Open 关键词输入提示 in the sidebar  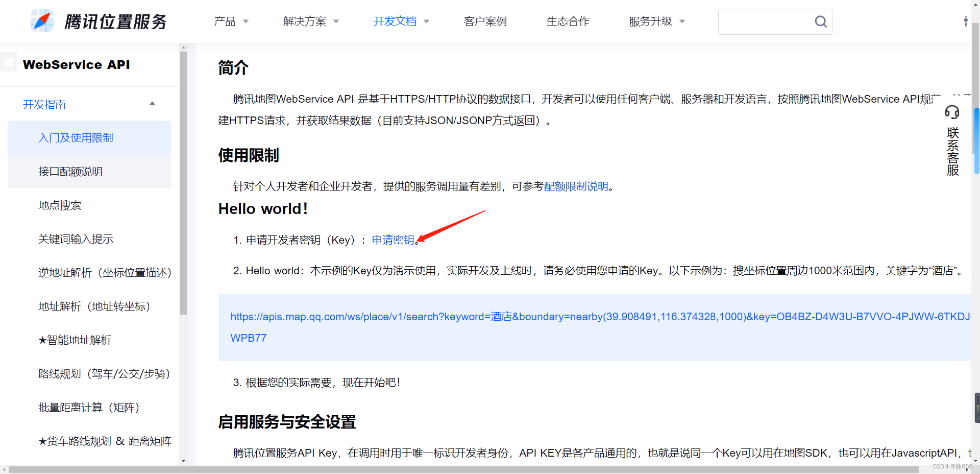[x=76, y=239]
